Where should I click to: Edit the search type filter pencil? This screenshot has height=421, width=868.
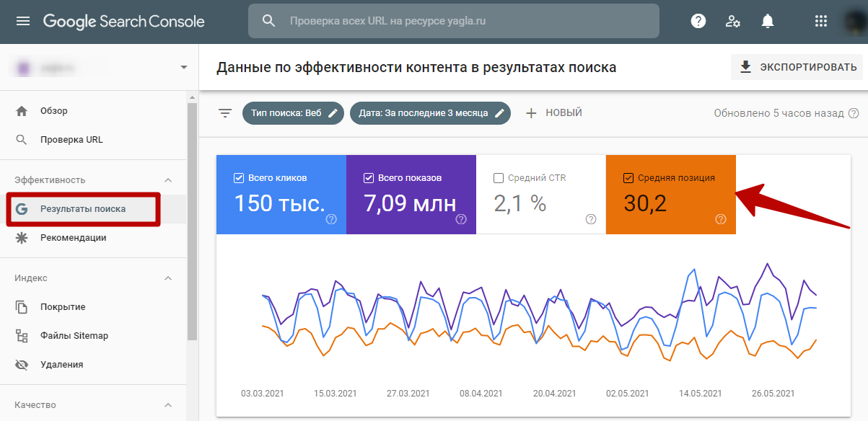tap(333, 113)
